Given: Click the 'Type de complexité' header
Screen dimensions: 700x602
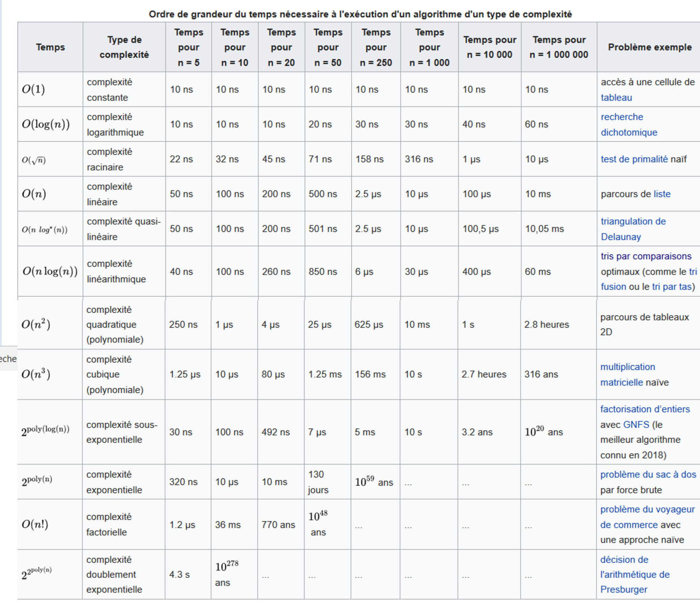Looking at the screenshot, I should [x=124, y=47].
